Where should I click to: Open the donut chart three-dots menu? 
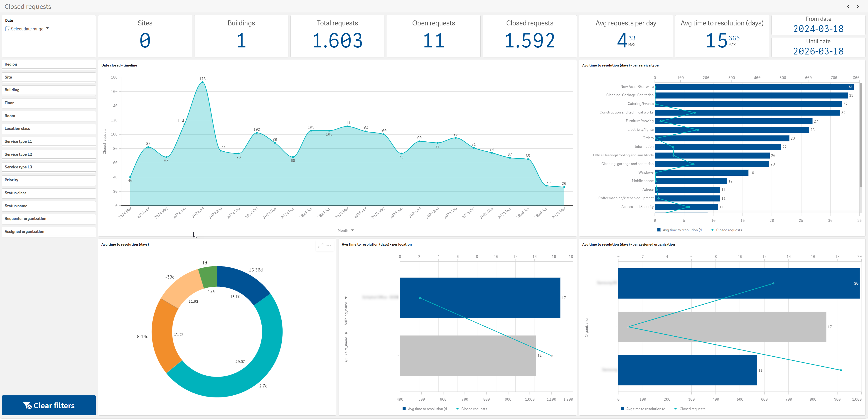click(329, 245)
